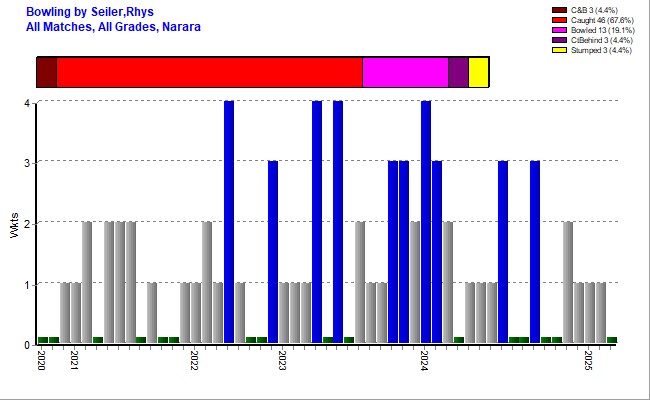Select the first blue 4-wicket bar after 2022
Image resolution: width=650 pixels, height=400 pixels.
(229, 222)
